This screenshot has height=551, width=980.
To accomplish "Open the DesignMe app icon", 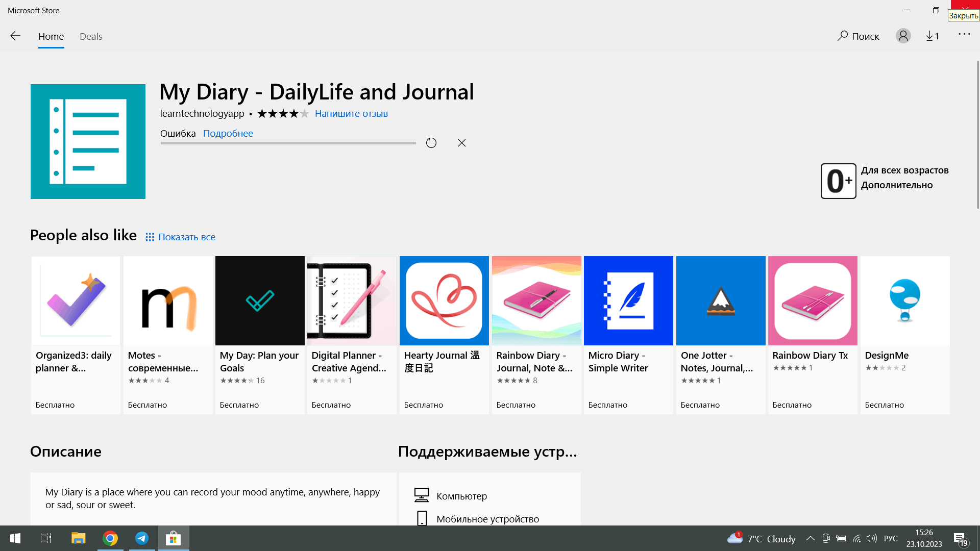I will 905,300.
